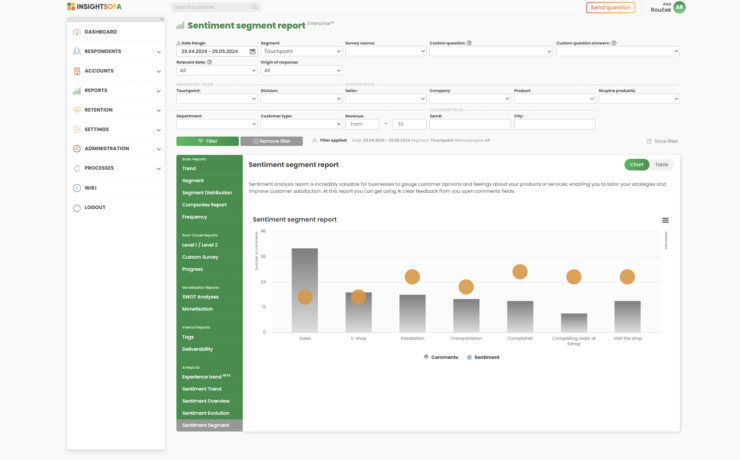This screenshot has width=740, height=460.
Task: Click the Save filter icon
Action: point(649,141)
